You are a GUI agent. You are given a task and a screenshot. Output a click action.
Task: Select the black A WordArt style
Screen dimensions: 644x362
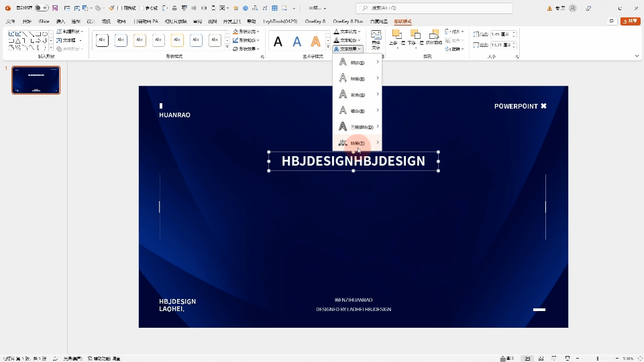point(278,42)
